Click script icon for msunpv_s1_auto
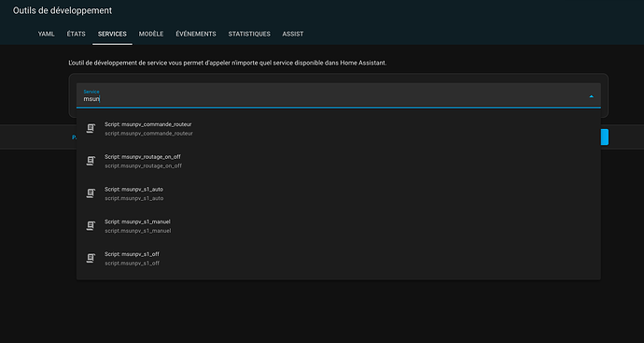Screen dimensions: 644x343 tap(91, 193)
